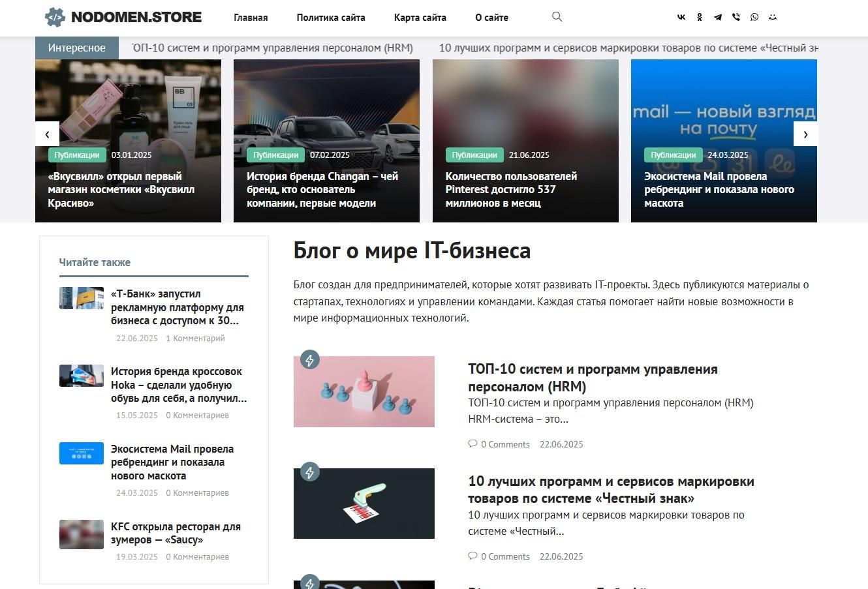Viewport: 868px width, 589px height.
Task: Open the WhatsApp icon
Action: [754, 18]
